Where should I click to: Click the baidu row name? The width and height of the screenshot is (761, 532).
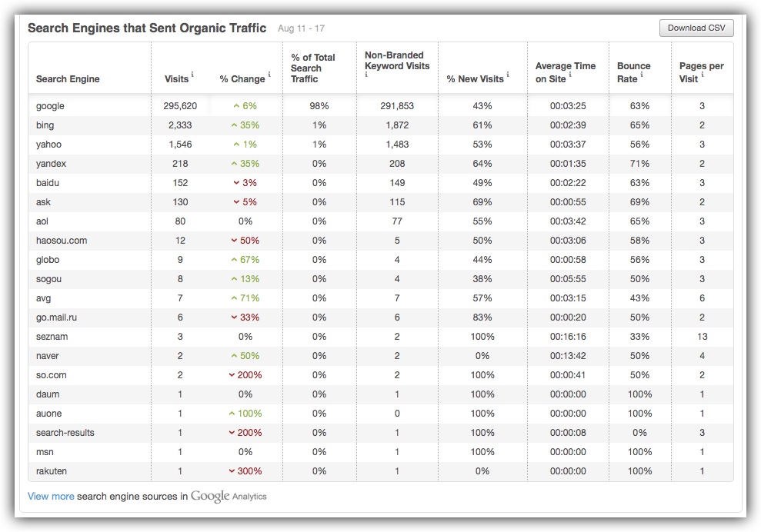pos(48,183)
